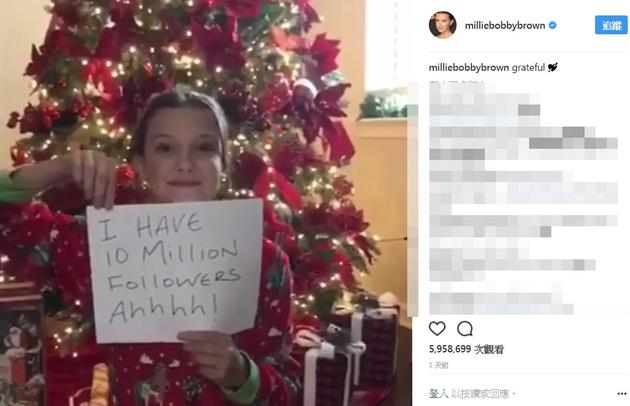Open the milliebobbybrown profile avatar
Screen dimensions: 630x406
pyautogui.click(x=443, y=25)
